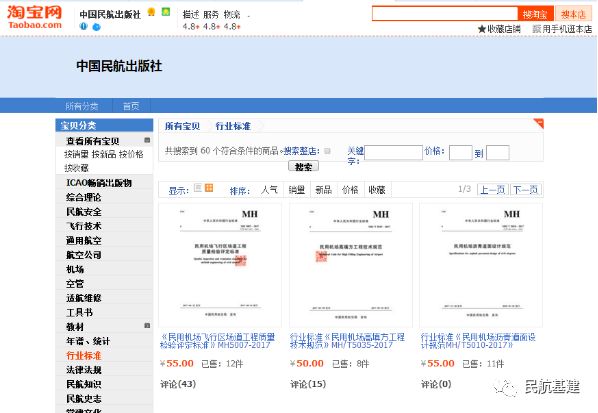Open MH5007-2017 book cover thumbnail

[x=220, y=265]
